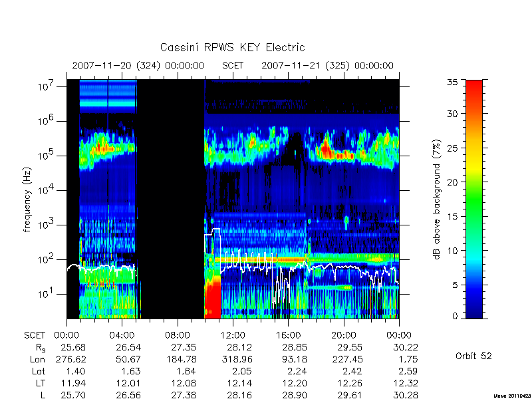Click the L value '26.56'
Image resolution: width=532 pixels, height=399 pixels.
[x=128, y=395]
